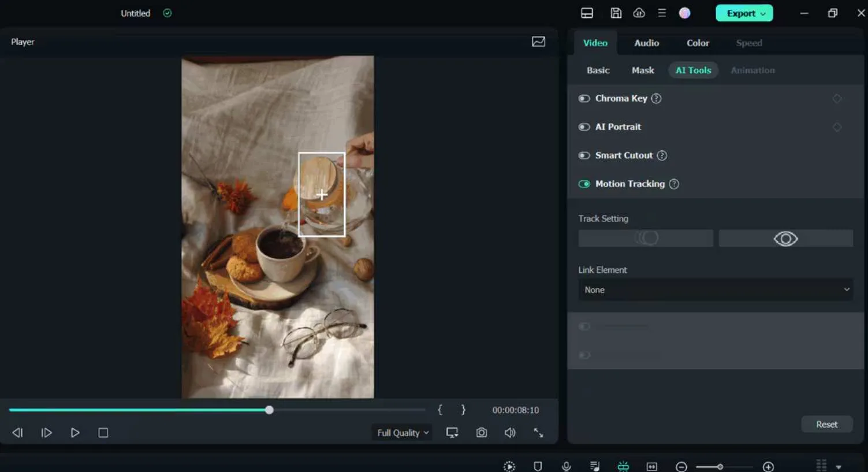Viewport: 868px width, 472px height.
Task: Open the display monitor options icon
Action: [x=452, y=433]
